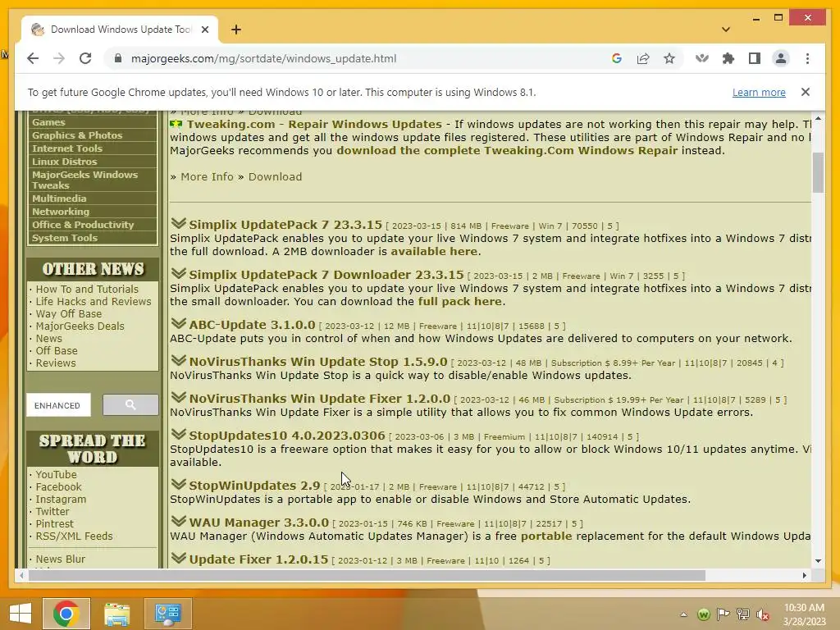Click the Simplix UpdatePack 7 23.3.15 arrow icon

click(178, 223)
